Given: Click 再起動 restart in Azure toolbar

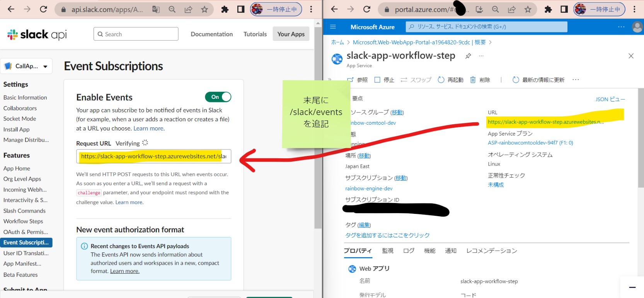Looking at the screenshot, I should [450, 80].
